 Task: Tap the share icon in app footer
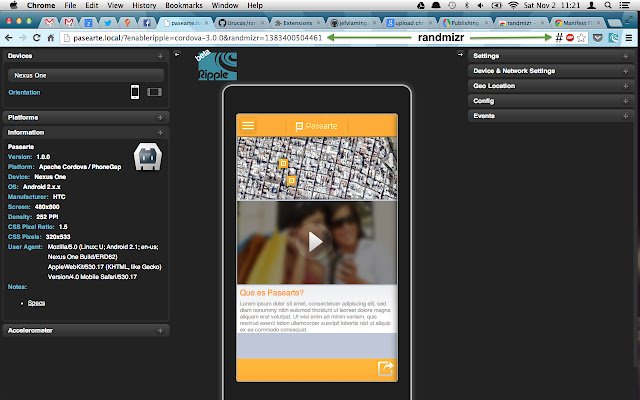point(385,369)
